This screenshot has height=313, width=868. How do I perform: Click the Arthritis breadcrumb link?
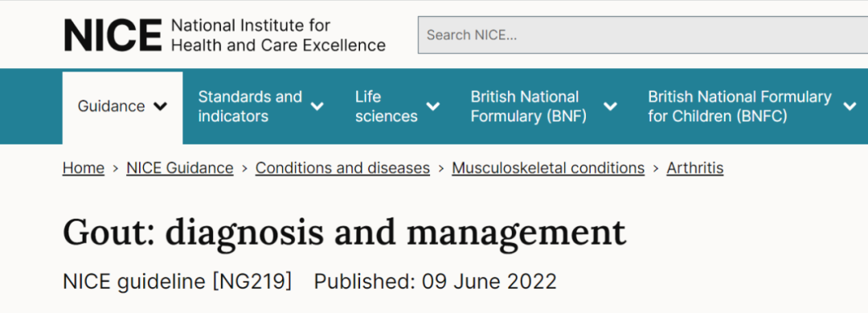pyautogui.click(x=694, y=168)
